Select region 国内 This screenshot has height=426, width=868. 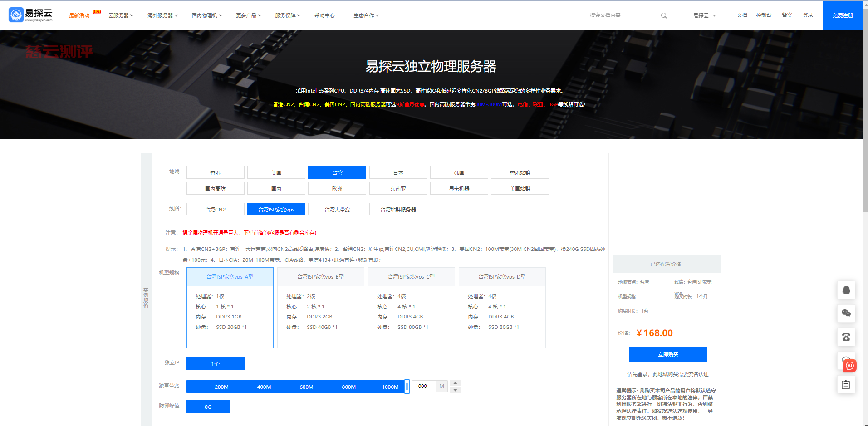coord(276,188)
